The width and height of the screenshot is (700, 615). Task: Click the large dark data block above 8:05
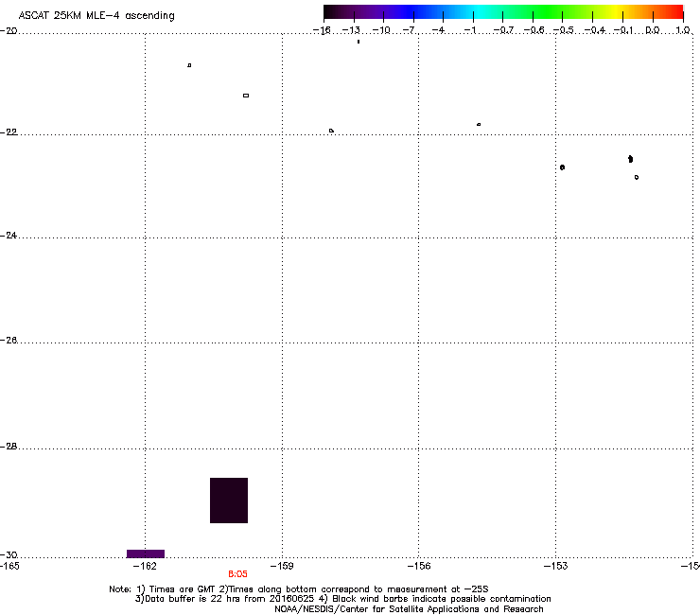pos(229,501)
